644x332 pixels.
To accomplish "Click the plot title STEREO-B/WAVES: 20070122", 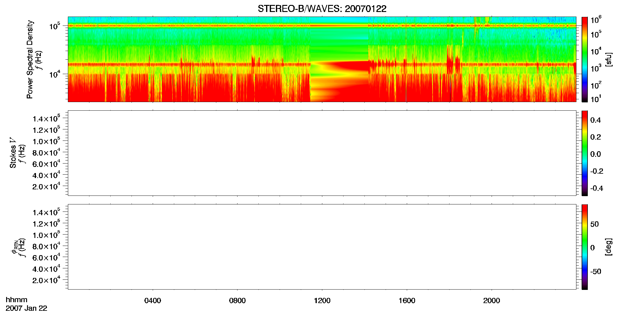I will tap(322, 9).
